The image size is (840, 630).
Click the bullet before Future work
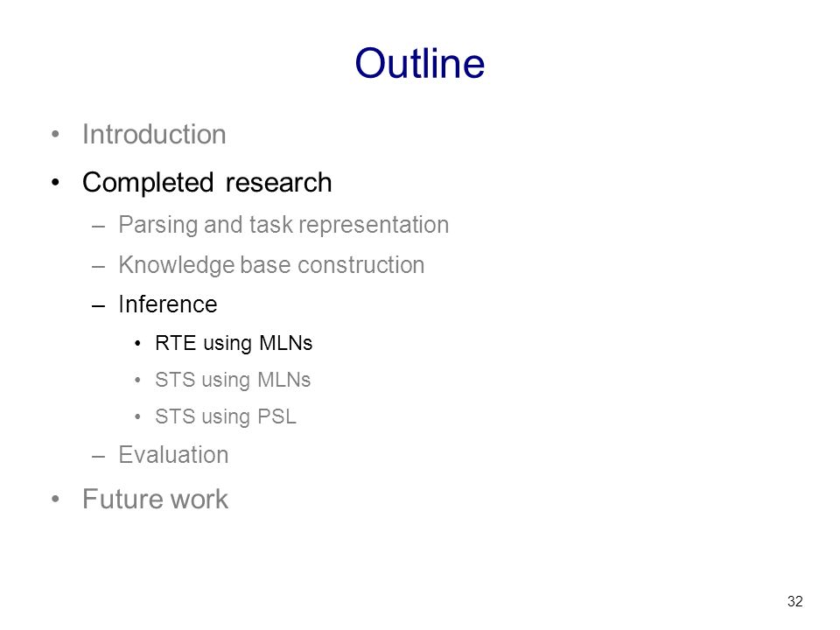(55, 500)
